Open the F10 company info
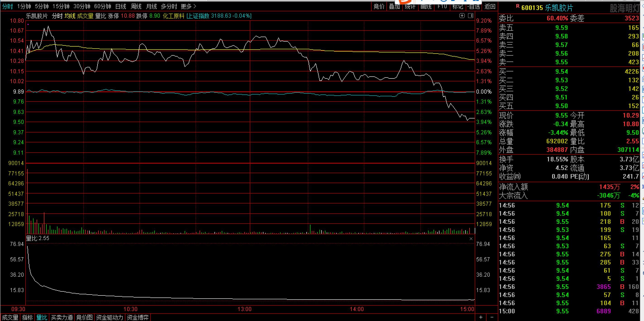This screenshot has height=321, width=644. (x=442, y=7)
